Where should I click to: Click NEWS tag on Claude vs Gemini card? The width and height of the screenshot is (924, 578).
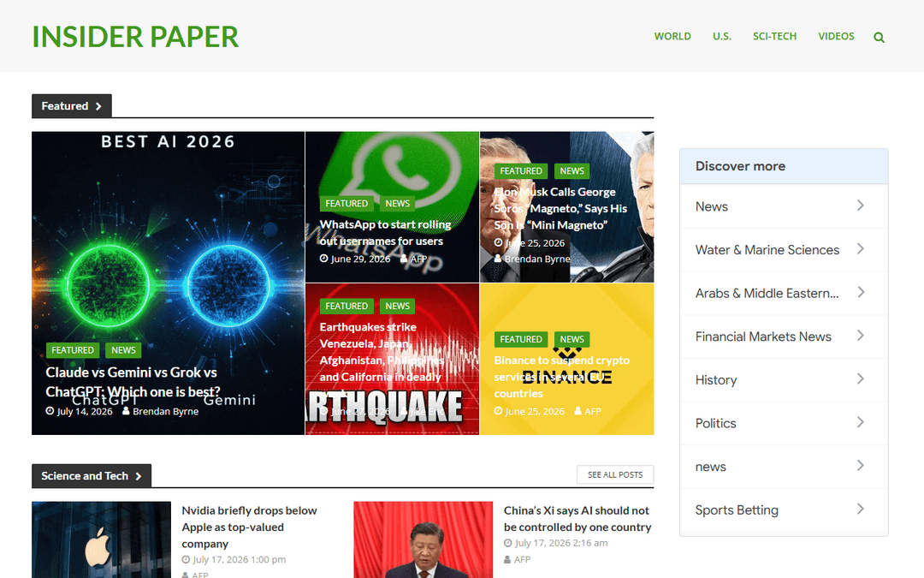point(124,350)
